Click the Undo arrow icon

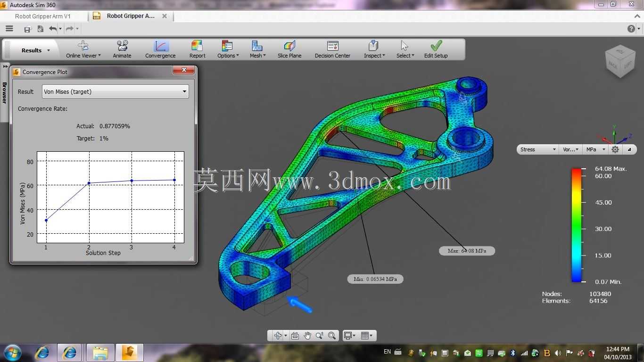[52, 29]
